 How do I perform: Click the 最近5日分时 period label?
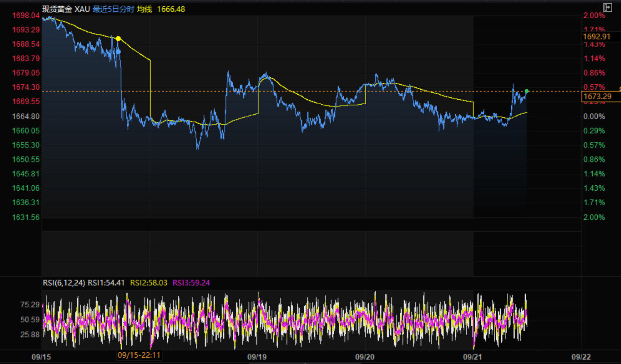tap(113, 9)
